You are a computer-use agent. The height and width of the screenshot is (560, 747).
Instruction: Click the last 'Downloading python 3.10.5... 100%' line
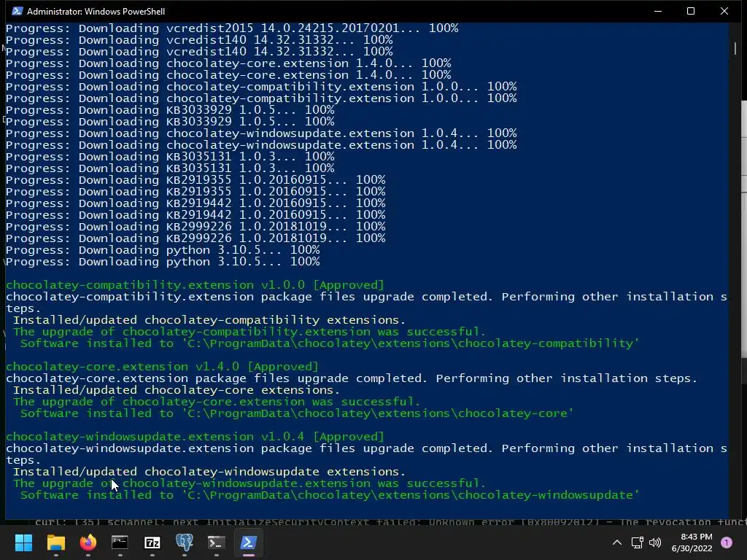tap(163, 262)
